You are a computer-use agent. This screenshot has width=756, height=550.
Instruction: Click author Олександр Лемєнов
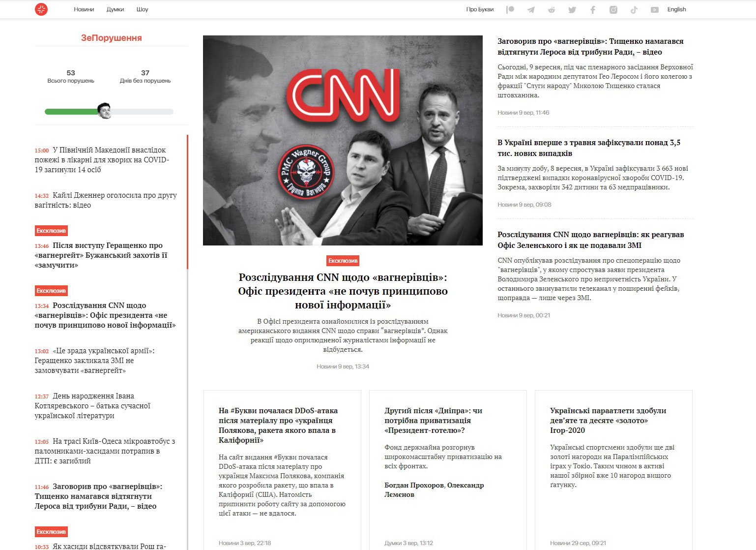(x=434, y=490)
